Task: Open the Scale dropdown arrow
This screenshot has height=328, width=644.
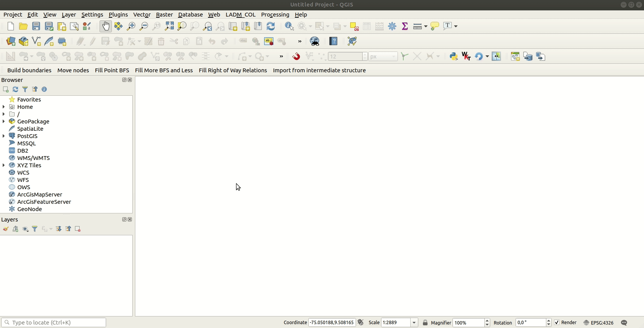Action: (x=414, y=323)
